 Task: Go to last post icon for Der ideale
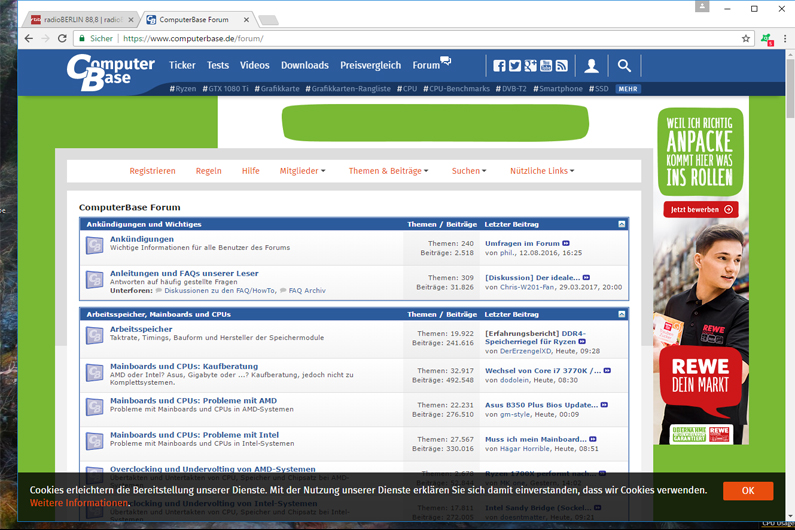pyautogui.click(x=586, y=277)
